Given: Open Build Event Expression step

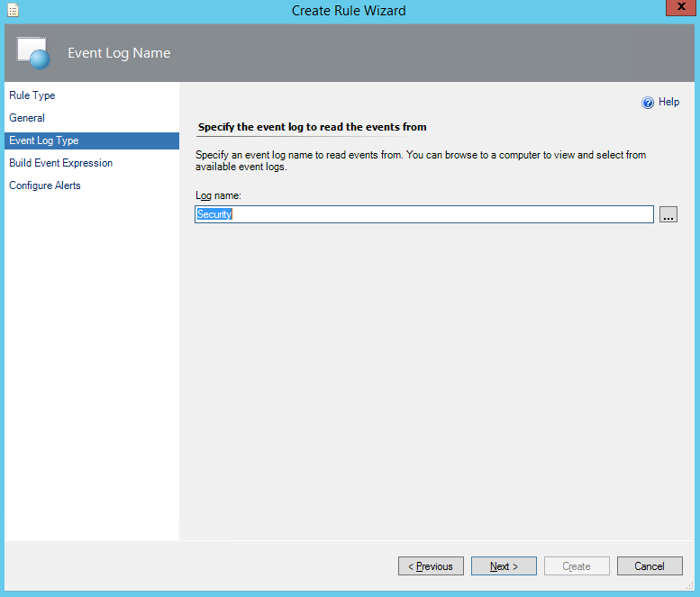Looking at the screenshot, I should 60,163.
